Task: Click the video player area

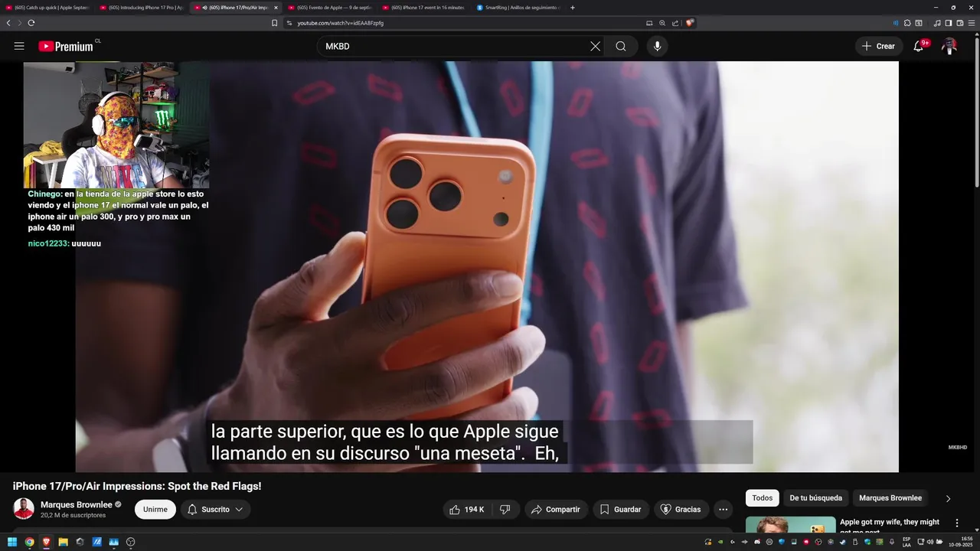Action: (x=486, y=266)
